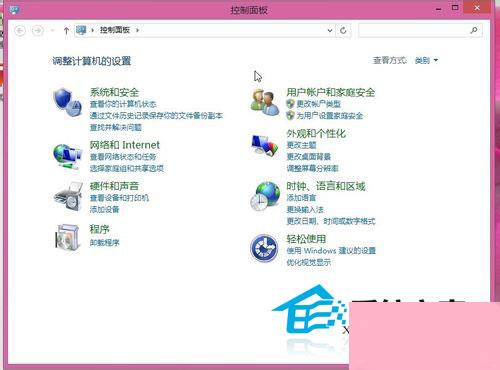Viewport: 500px width, 370px height.
Task: Open 时钟、语言和区域 heading
Action: [x=326, y=186]
